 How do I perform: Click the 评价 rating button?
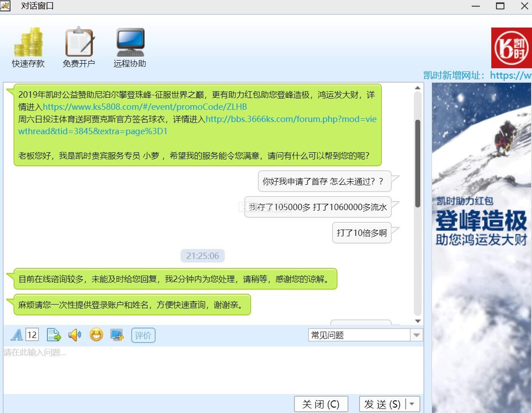tap(143, 335)
